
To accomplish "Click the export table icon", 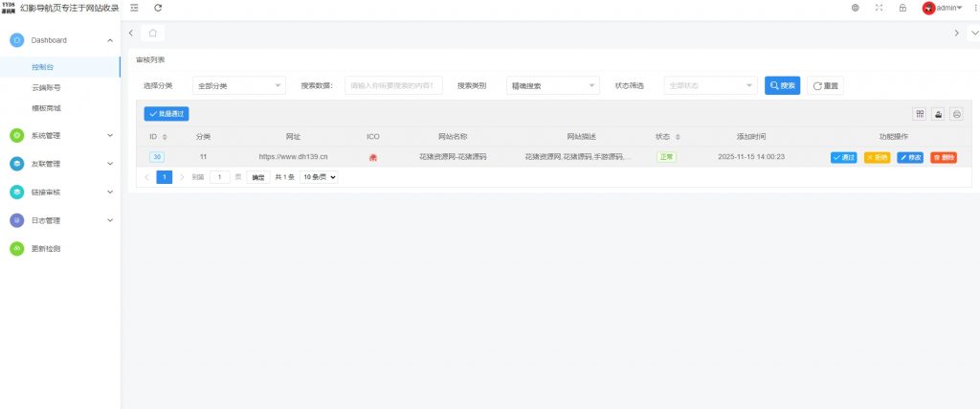I will pos(938,114).
